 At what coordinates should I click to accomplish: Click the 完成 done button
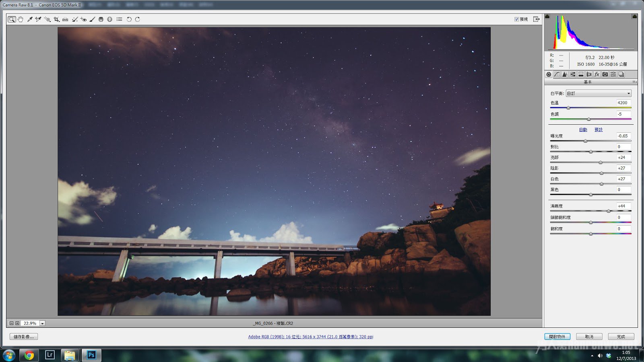(621, 337)
